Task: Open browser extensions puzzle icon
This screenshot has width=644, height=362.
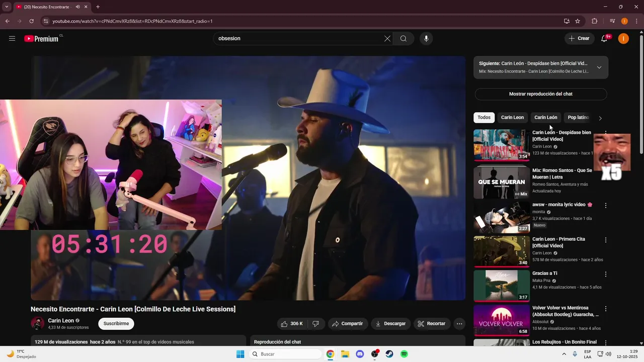Action: (x=595, y=21)
